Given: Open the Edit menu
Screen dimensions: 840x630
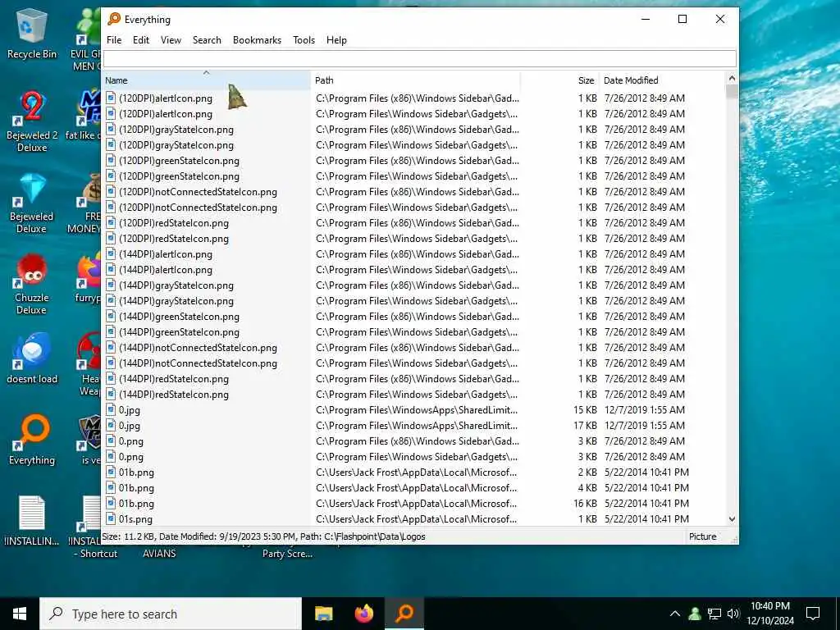Looking at the screenshot, I should [x=141, y=40].
